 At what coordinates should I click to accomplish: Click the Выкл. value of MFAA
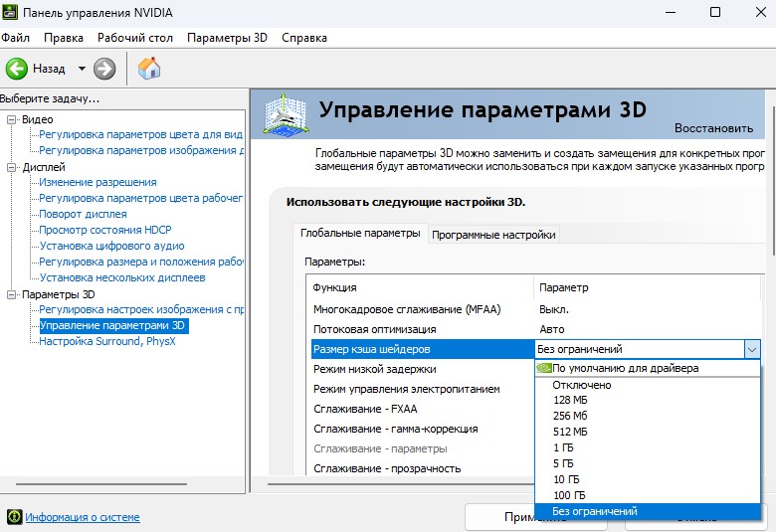[x=554, y=309]
